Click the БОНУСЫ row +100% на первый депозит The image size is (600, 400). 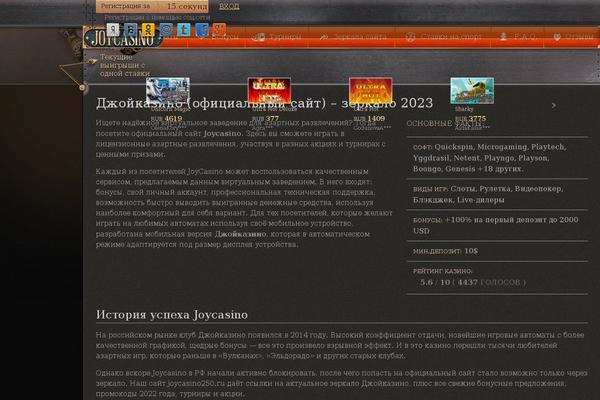(x=497, y=225)
